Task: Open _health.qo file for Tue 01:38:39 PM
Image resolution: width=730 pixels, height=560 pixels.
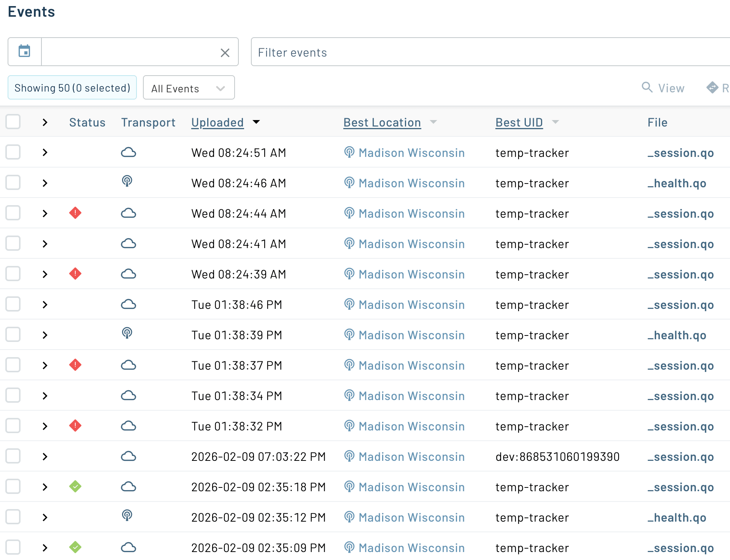Action: 677,335
